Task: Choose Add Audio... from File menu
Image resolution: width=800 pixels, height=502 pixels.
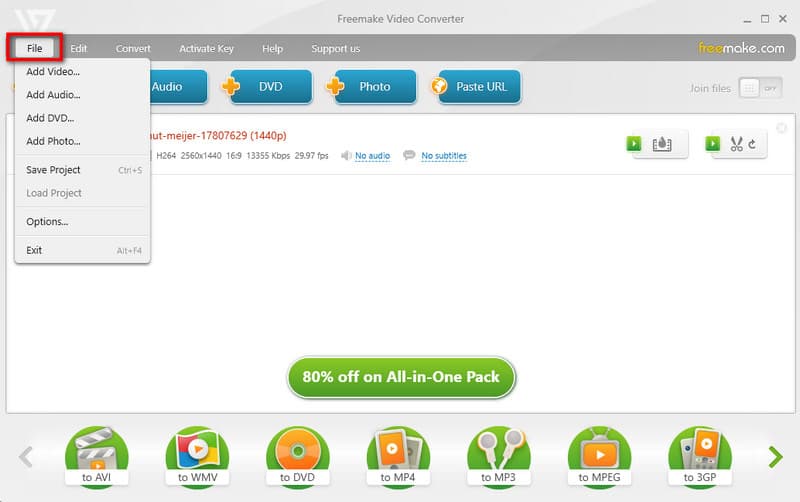Action: pyautogui.click(x=82, y=95)
